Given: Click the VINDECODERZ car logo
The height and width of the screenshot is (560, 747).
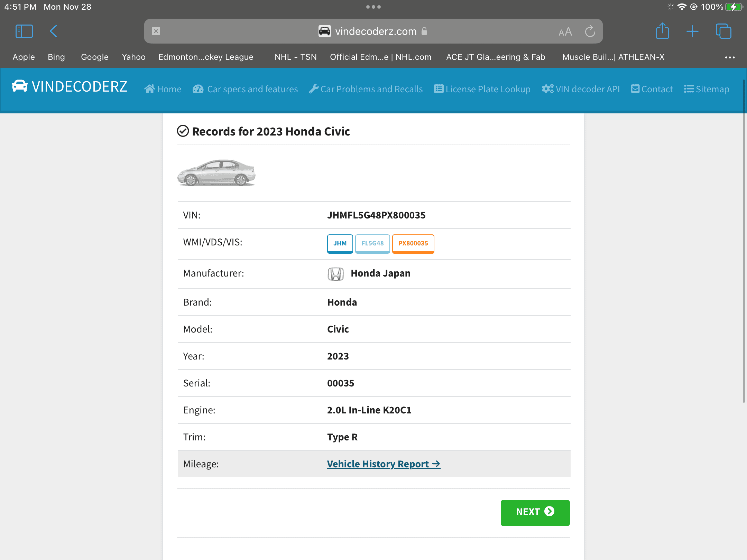Looking at the screenshot, I should click(20, 86).
